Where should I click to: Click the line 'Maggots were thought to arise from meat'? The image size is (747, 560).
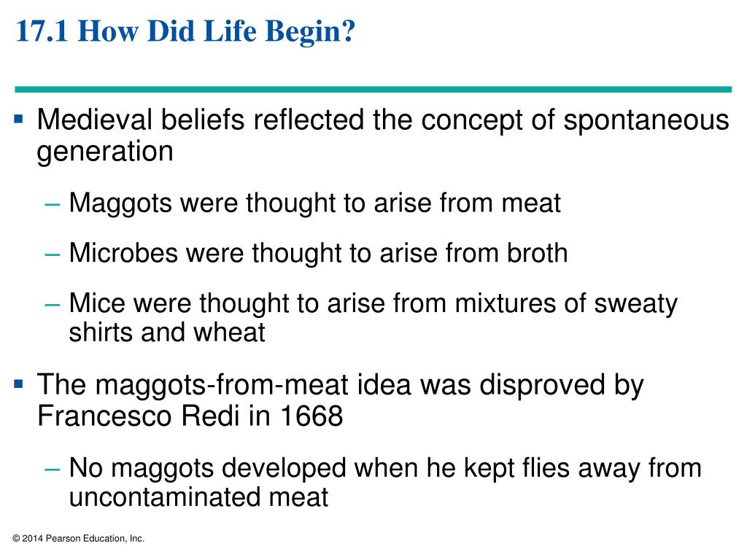coord(315,203)
